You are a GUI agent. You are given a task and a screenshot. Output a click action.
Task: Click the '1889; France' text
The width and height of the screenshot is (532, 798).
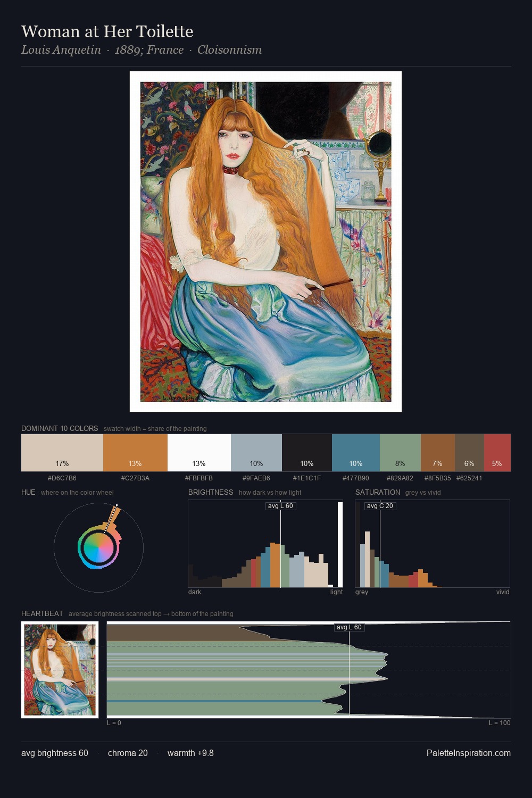[x=149, y=50]
